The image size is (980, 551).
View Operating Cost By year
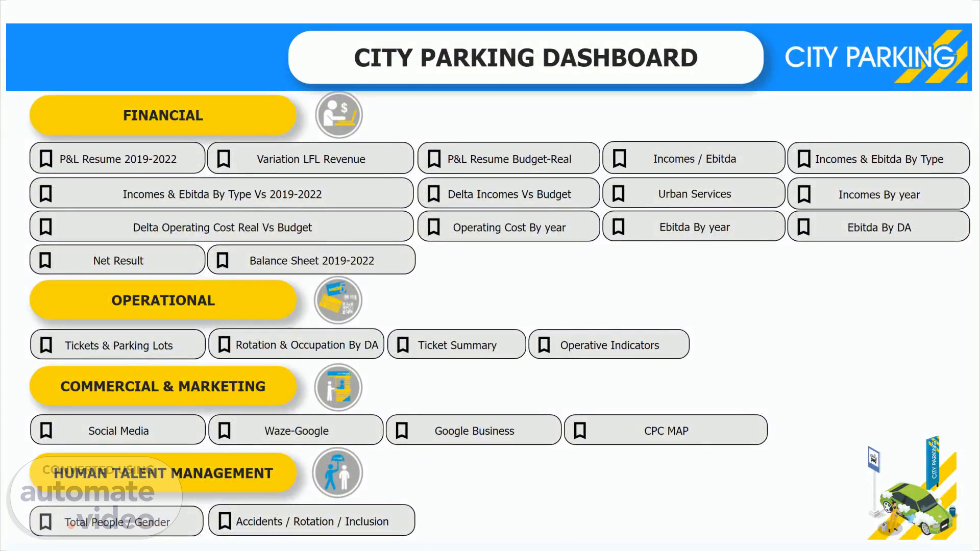click(x=508, y=227)
